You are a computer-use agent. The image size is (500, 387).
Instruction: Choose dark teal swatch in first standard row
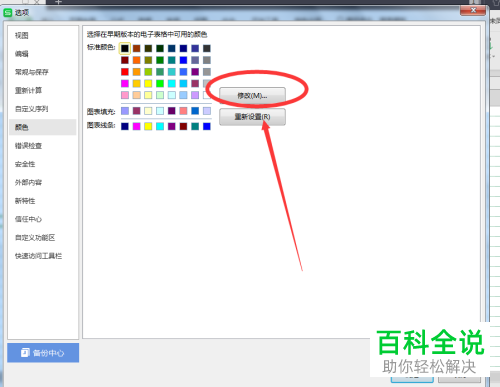172,48
